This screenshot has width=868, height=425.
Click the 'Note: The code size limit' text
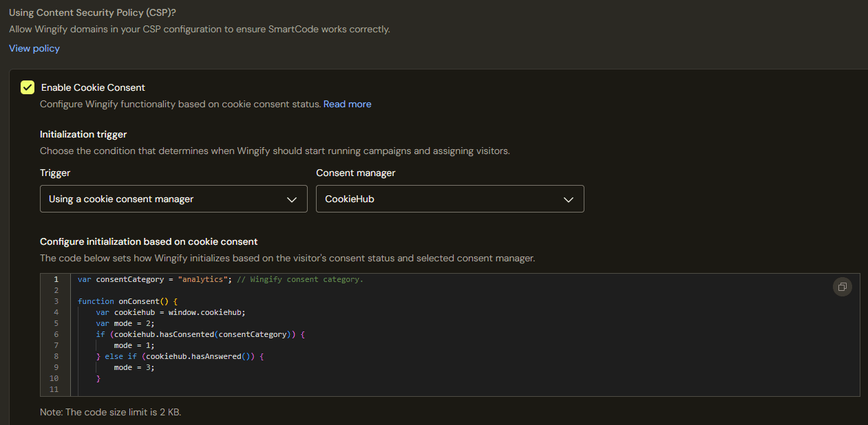tap(110, 412)
